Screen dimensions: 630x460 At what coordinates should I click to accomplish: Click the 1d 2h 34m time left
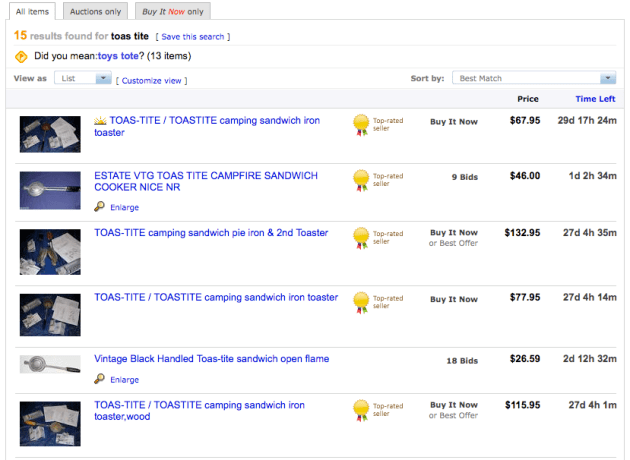tap(593, 176)
